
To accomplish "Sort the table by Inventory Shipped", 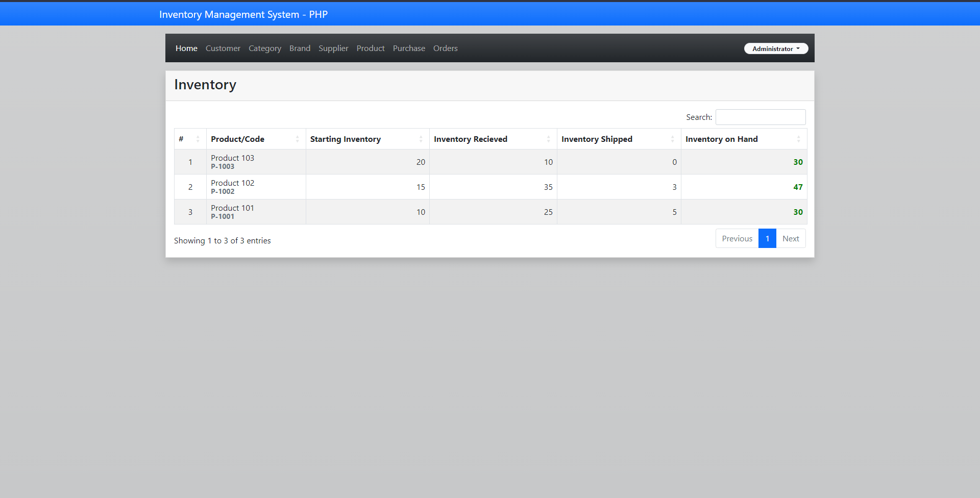I will [596, 139].
